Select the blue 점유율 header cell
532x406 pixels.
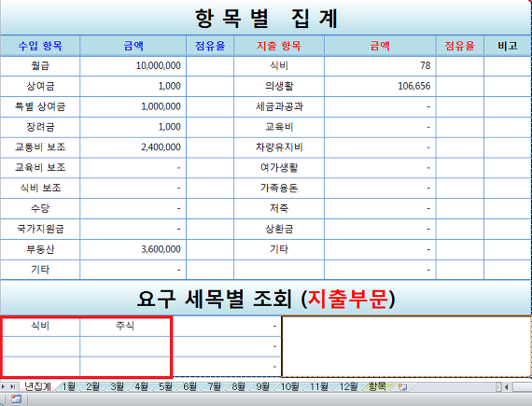click(210, 46)
